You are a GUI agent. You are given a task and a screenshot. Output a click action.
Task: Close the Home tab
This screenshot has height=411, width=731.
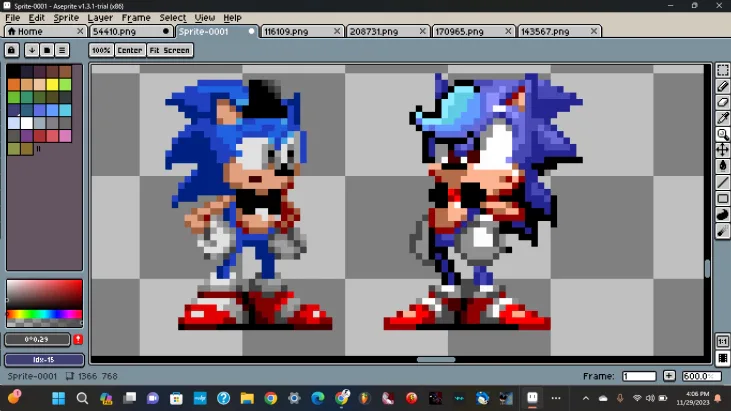pyautogui.click(x=80, y=31)
